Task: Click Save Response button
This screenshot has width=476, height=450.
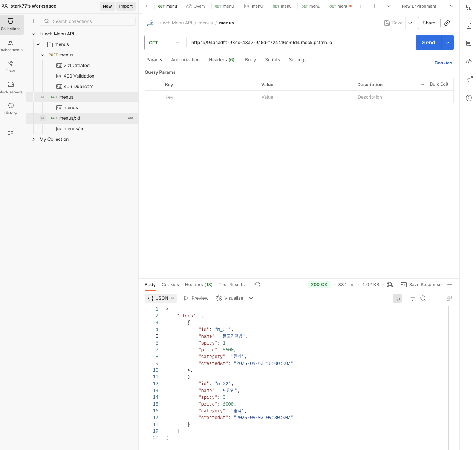Action: pos(421,285)
